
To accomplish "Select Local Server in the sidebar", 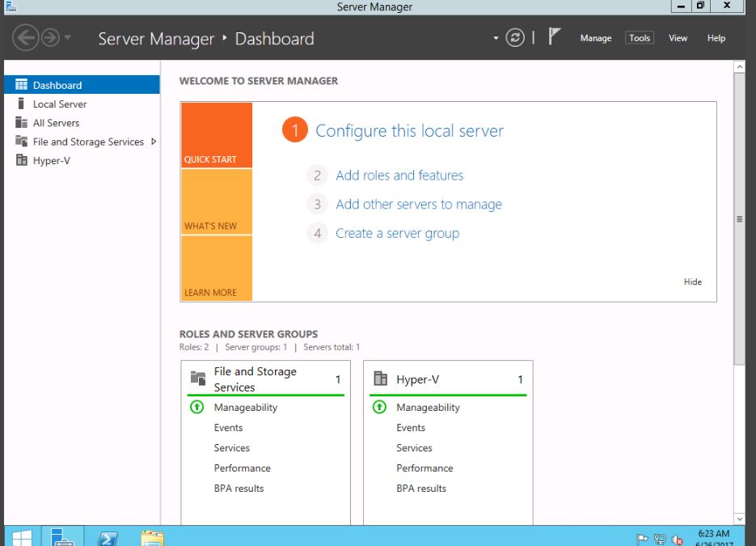I will coord(82,104).
